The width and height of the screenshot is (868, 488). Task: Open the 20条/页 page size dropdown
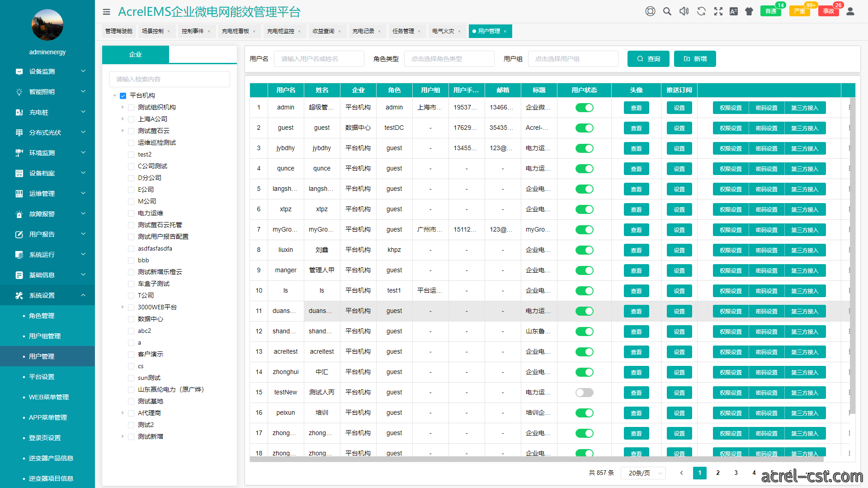[643, 473]
